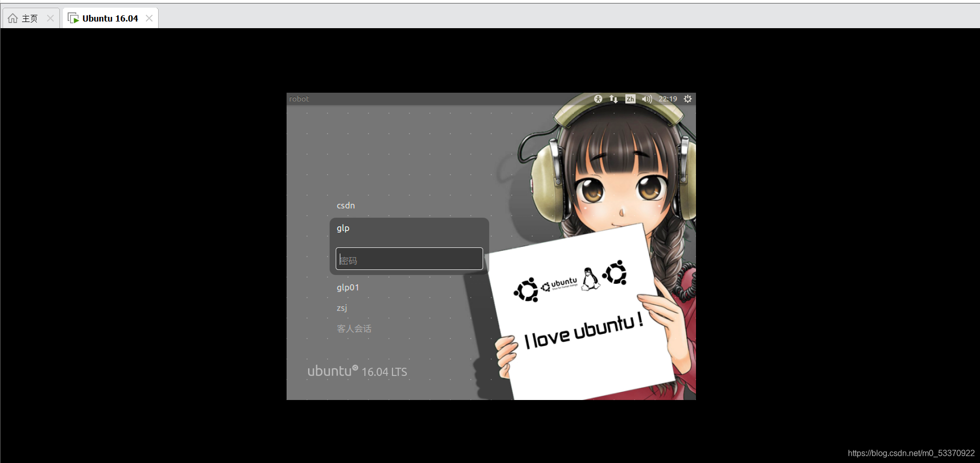The image size is (980, 463).
Task: Switch to the 主页 home tab
Action: click(30, 18)
